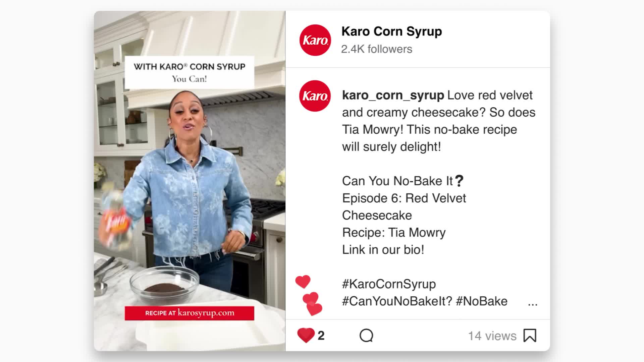Screen dimensions: 644x362
Task: Click the Karo Corn Syrup page title
Action: [x=391, y=32]
